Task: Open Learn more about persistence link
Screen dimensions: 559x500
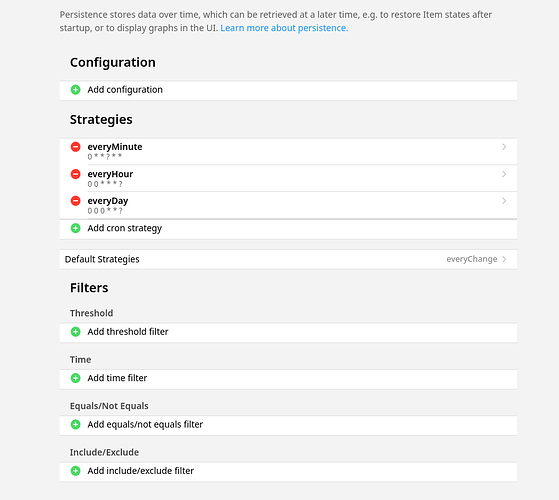Action: pyautogui.click(x=284, y=28)
